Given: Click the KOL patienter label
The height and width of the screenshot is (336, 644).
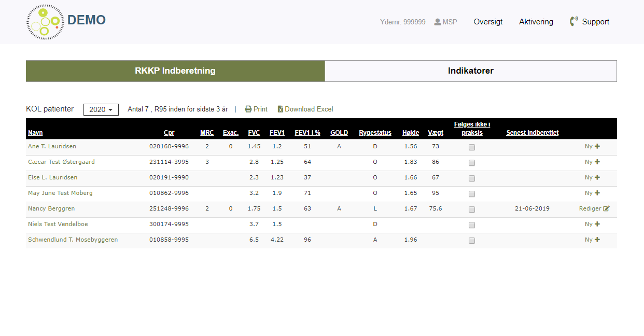Looking at the screenshot, I should point(50,109).
